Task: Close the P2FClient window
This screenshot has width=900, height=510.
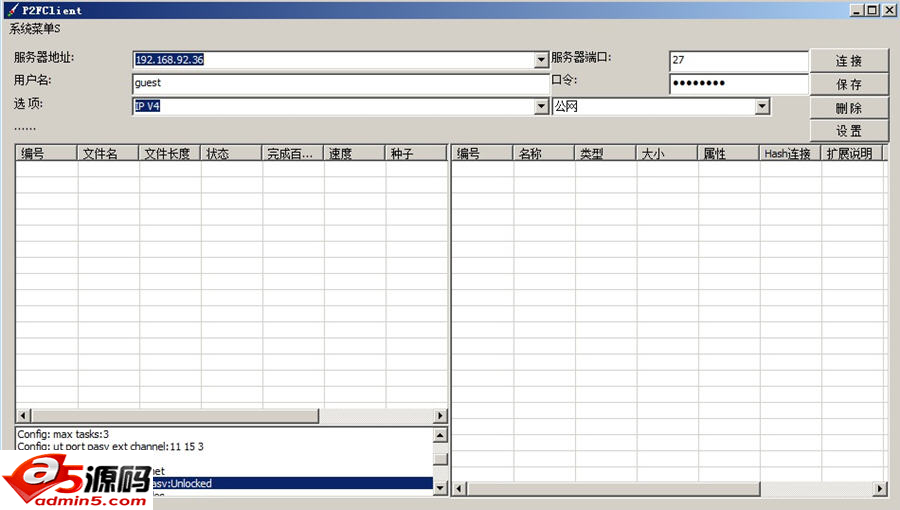Action: coord(888,10)
